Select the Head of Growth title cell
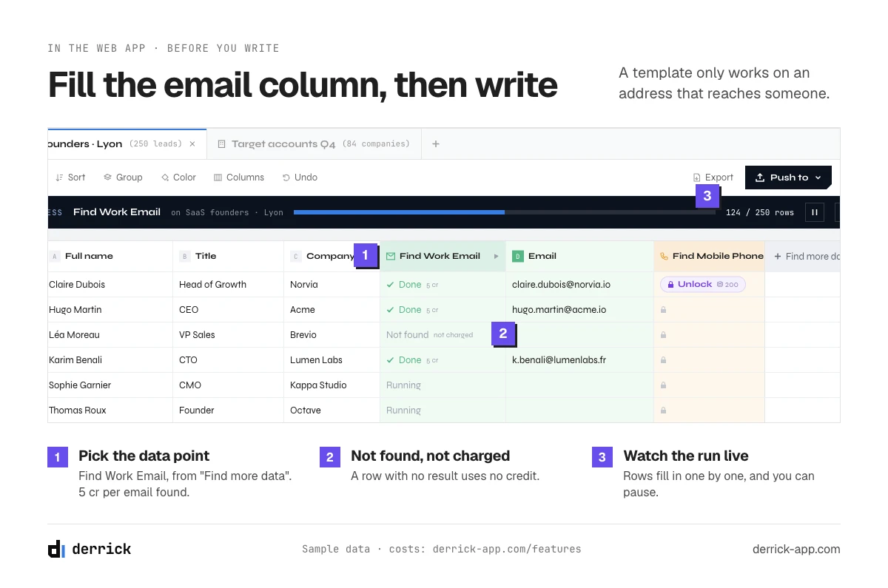Screen dimensions: 888x588 click(x=228, y=285)
